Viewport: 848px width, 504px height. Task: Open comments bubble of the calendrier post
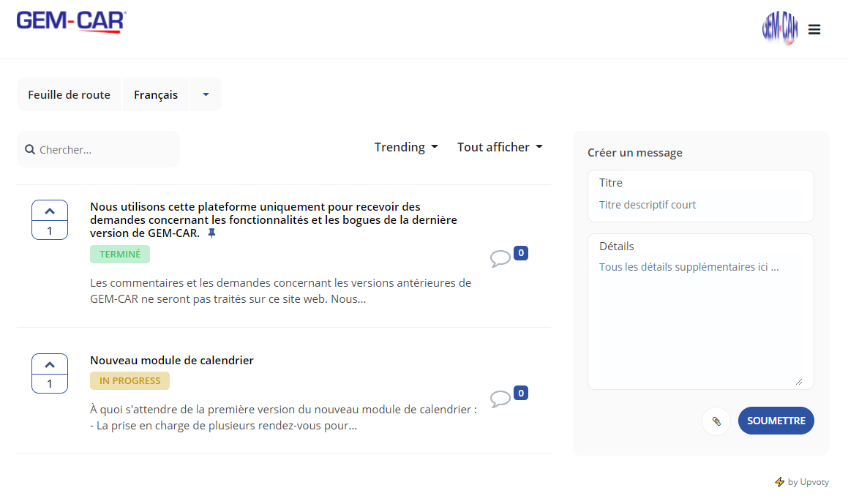pyautogui.click(x=500, y=399)
